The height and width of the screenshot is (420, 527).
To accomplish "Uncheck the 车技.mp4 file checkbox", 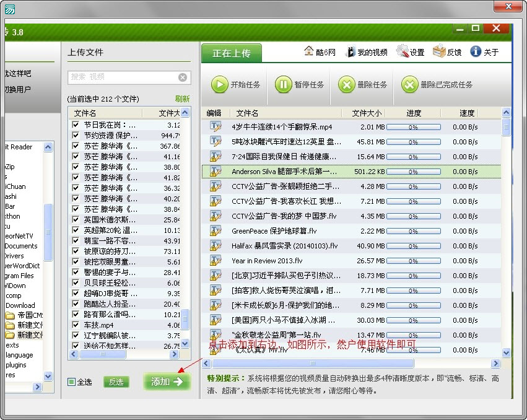I will coord(76,325).
